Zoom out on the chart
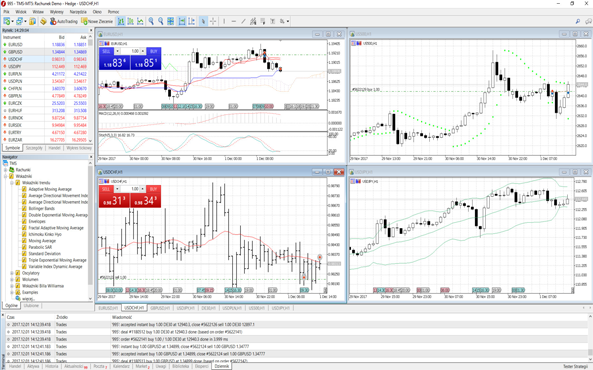This screenshot has height=370, width=593. (x=161, y=21)
